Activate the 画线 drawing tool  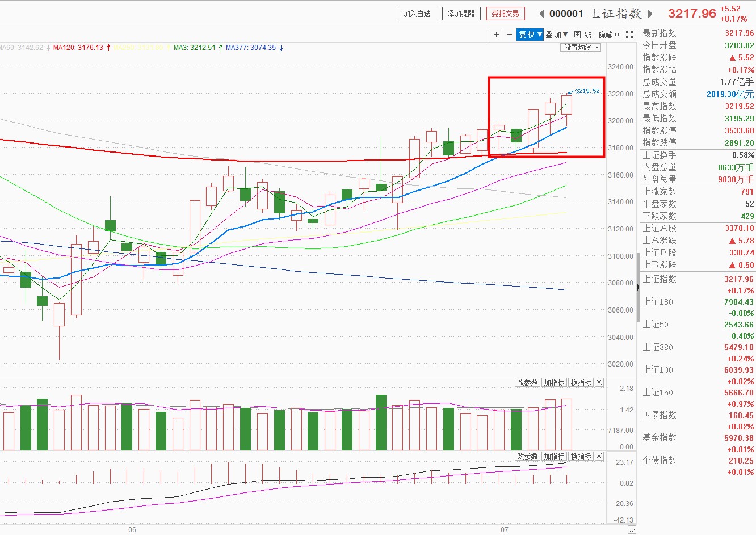(x=583, y=35)
